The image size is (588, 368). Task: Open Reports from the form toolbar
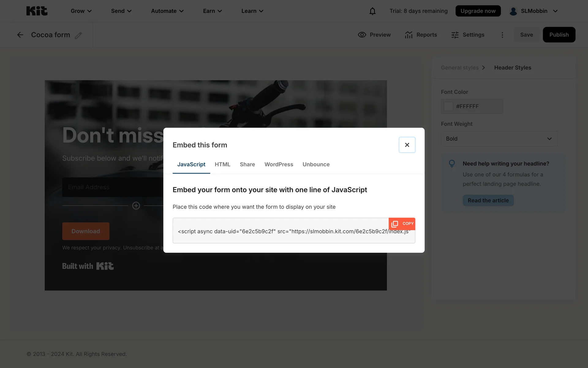421,35
